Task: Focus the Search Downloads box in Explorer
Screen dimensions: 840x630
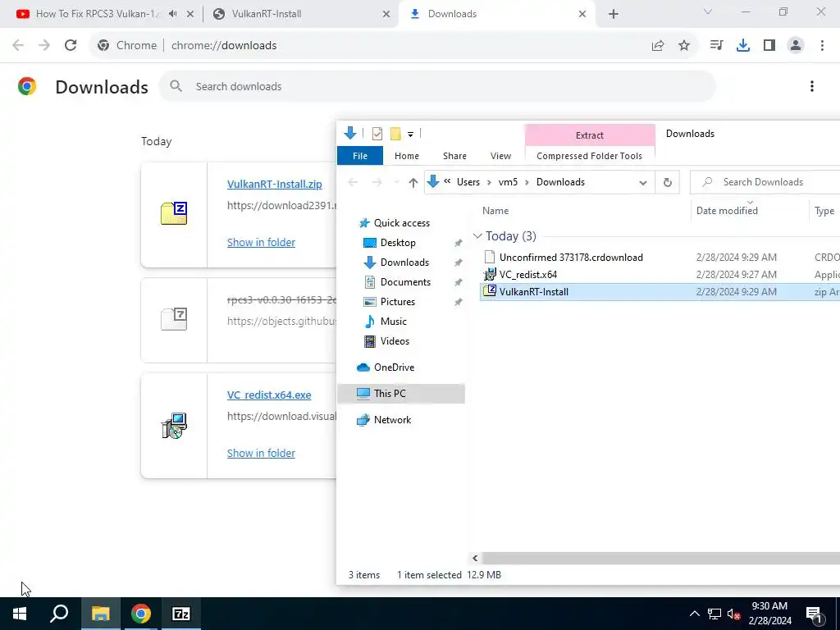Action: tap(766, 182)
